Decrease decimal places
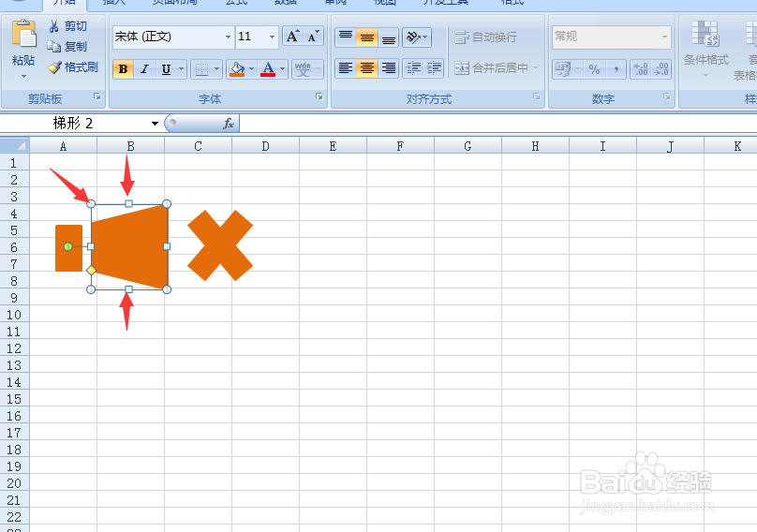 click(661, 69)
